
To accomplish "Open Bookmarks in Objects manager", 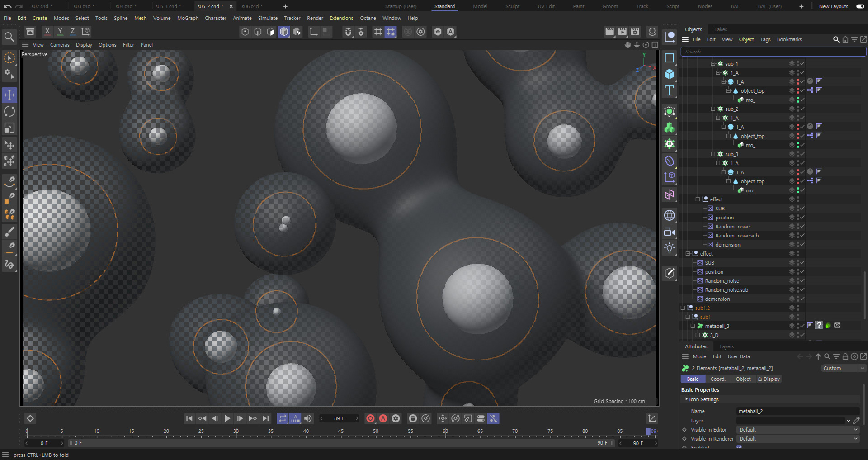I will [x=789, y=39].
